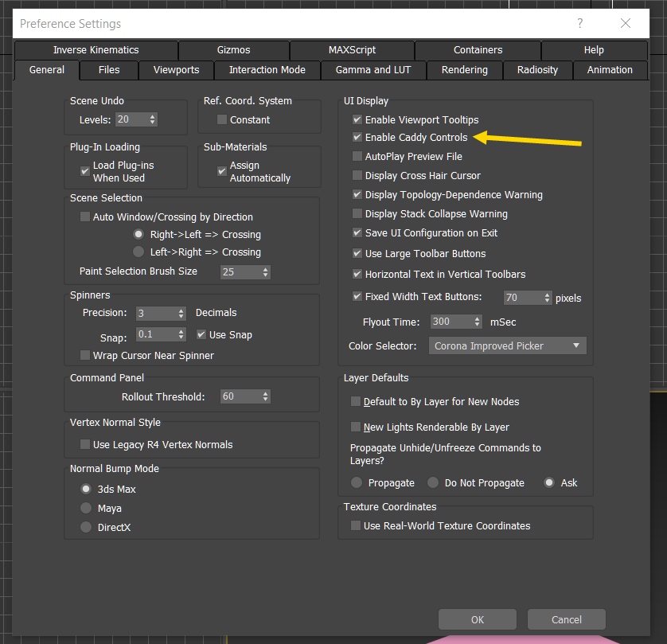Switch to the Rendering tab
Viewport: 667px width, 644px height.
[x=465, y=70]
